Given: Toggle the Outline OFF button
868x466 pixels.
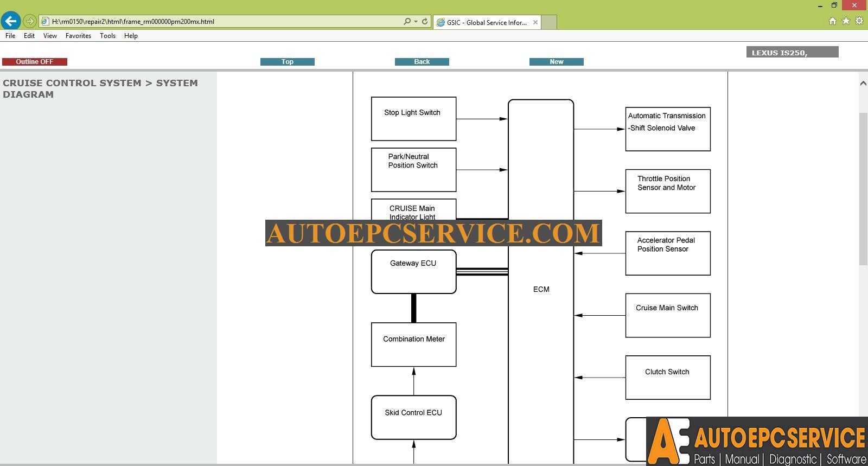Looking at the screenshot, I should tap(35, 62).
